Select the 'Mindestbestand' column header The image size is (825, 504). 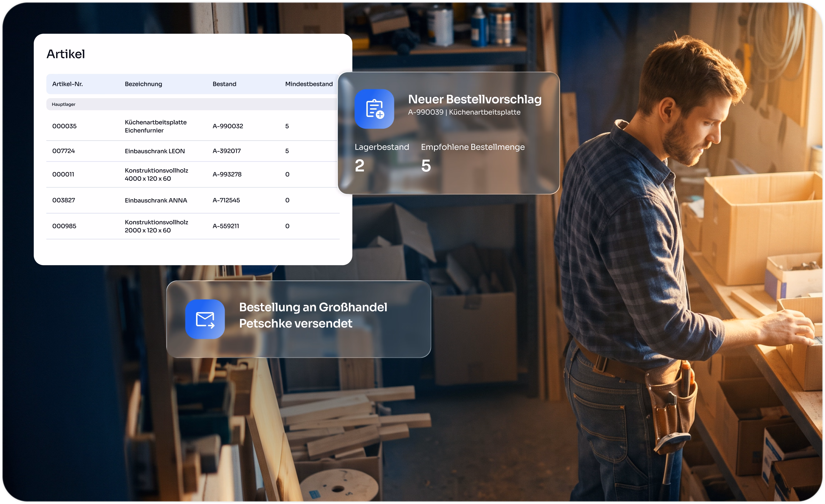click(309, 84)
